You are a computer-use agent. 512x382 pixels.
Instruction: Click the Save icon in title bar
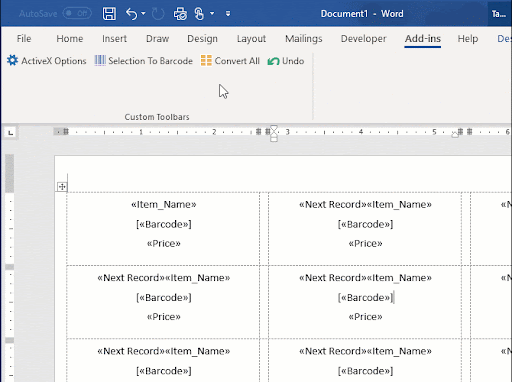tap(109, 14)
